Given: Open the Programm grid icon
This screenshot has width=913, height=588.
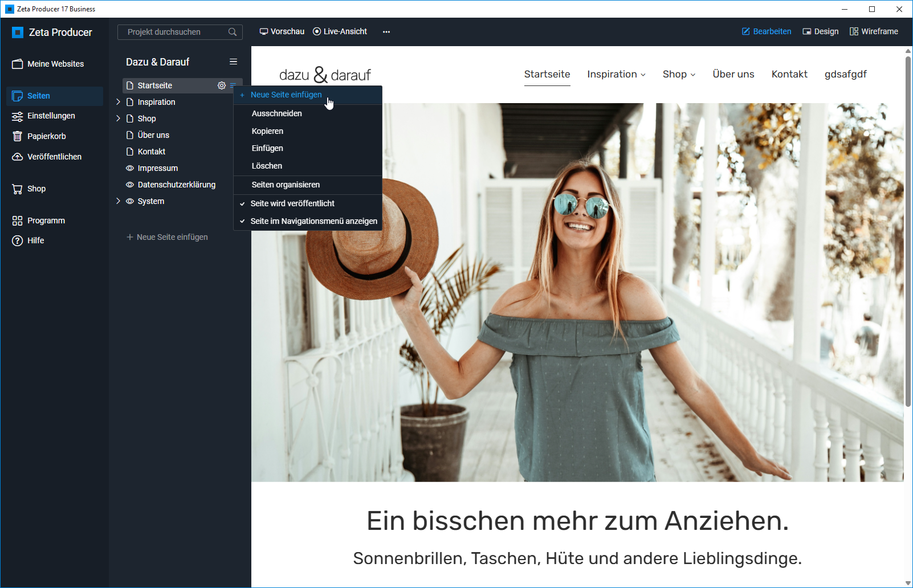Looking at the screenshot, I should (18, 220).
